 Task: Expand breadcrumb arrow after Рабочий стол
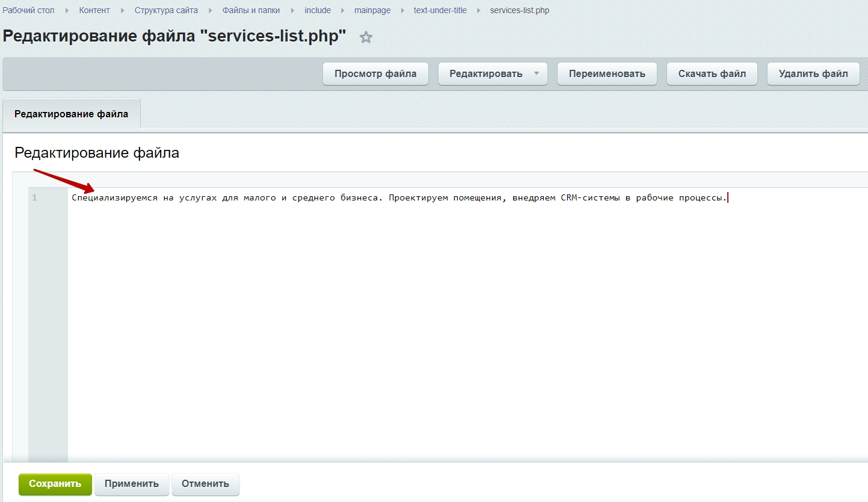67,11
